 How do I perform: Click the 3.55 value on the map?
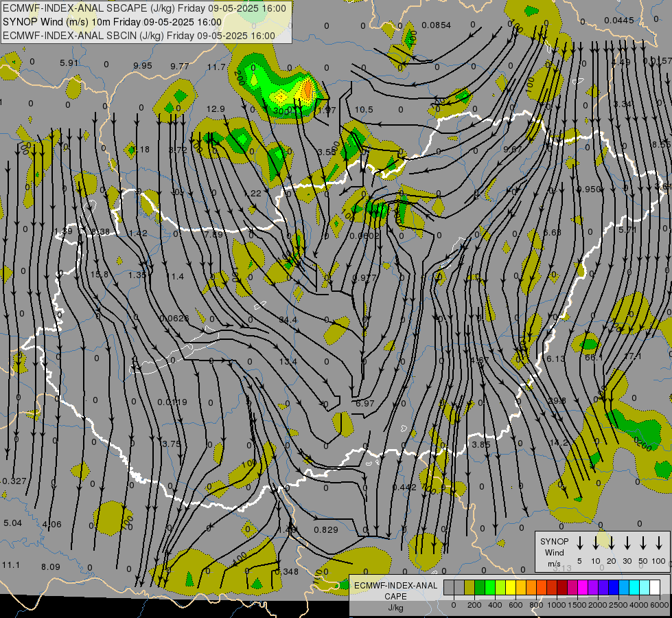[327, 152]
